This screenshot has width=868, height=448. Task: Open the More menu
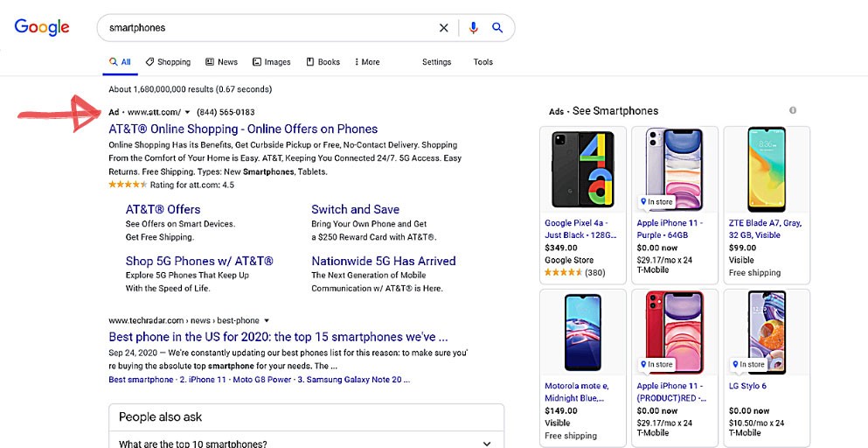(x=368, y=62)
